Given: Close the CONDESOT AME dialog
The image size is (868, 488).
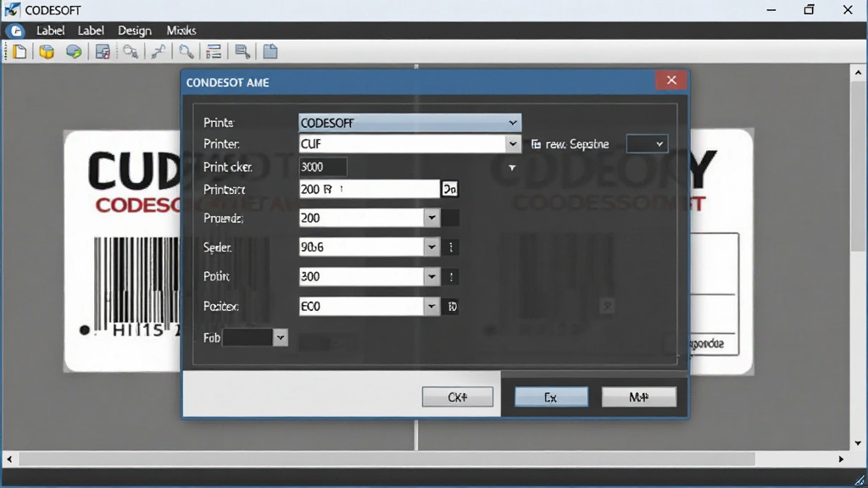Looking at the screenshot, I should (x=671, y=80).
